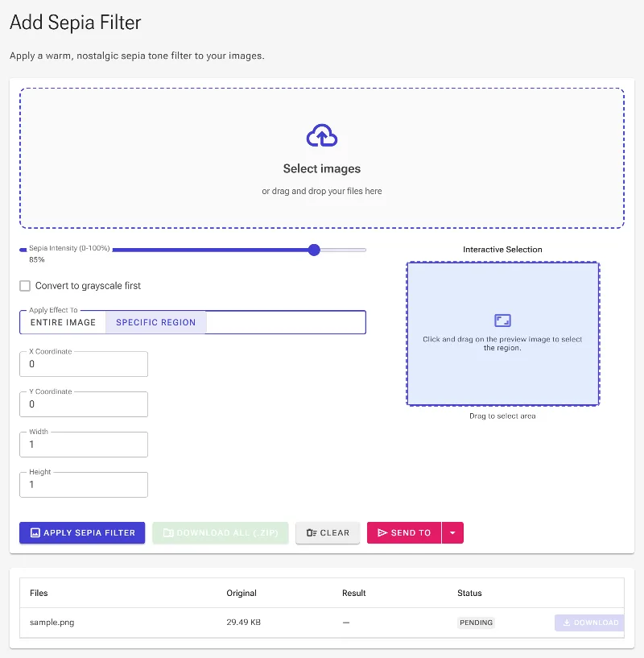The height and width of the screenshot is (658, 644).
Task: Focus the Height input field
Action: click(x=84, y=485)
